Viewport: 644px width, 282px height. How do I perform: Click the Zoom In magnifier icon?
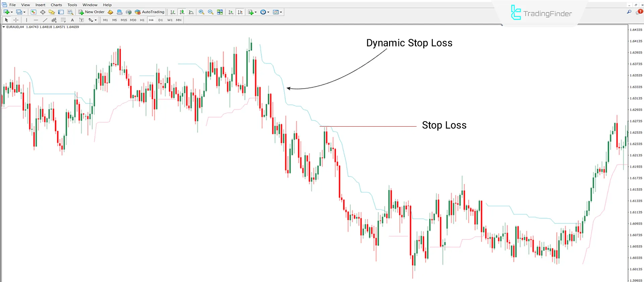201,12
